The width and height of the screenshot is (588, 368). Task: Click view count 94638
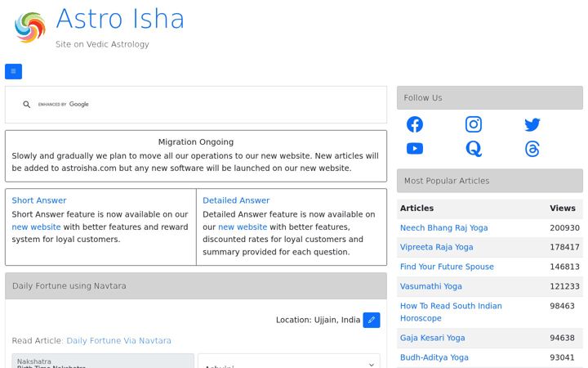point(562,338)
